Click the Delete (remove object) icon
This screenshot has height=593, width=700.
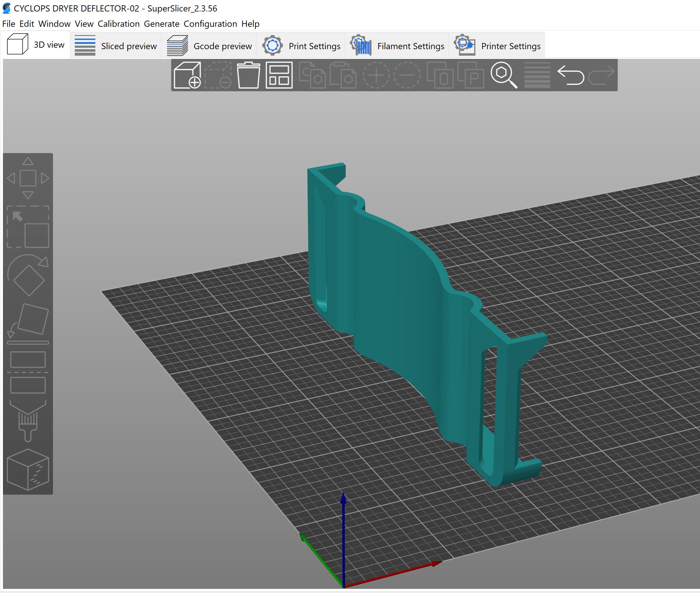pos(218,75)
